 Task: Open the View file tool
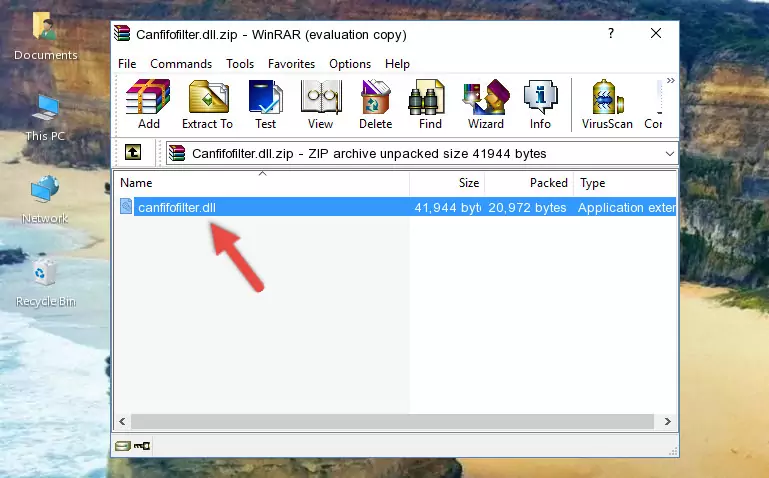point(321,104)
